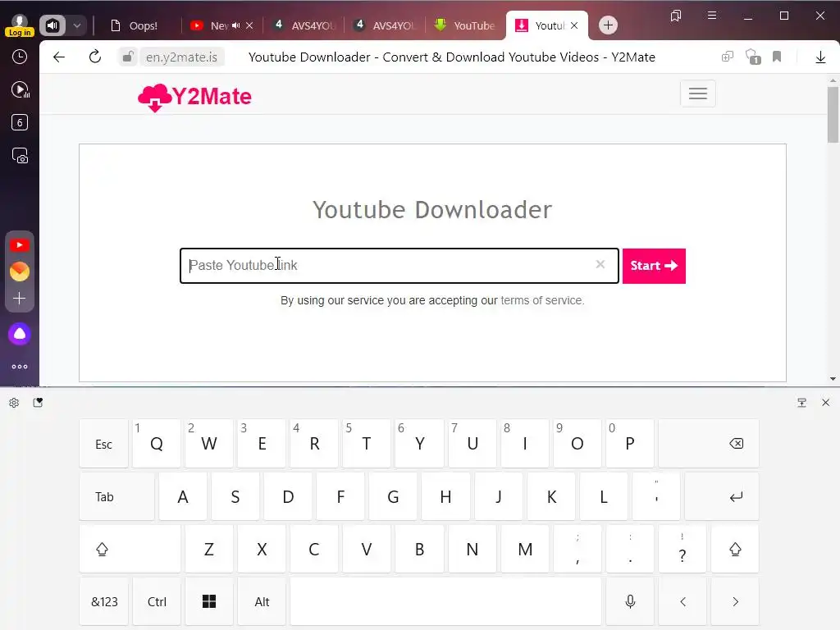
Task: Start voice typing with microphone key
Action: [x=630, y=601]
